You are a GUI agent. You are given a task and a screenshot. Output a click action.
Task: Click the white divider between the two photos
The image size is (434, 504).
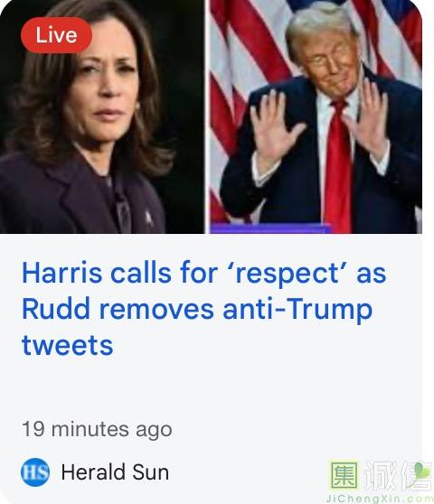point(207,117)
